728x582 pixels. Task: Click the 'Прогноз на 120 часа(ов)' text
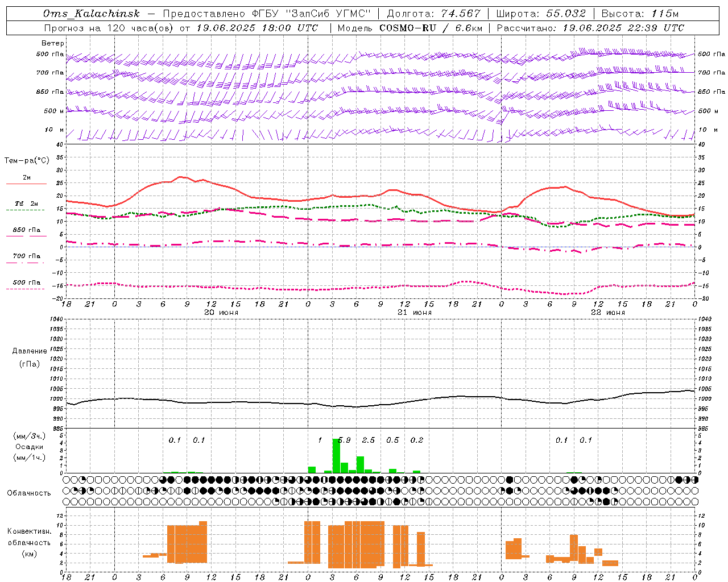110,28
